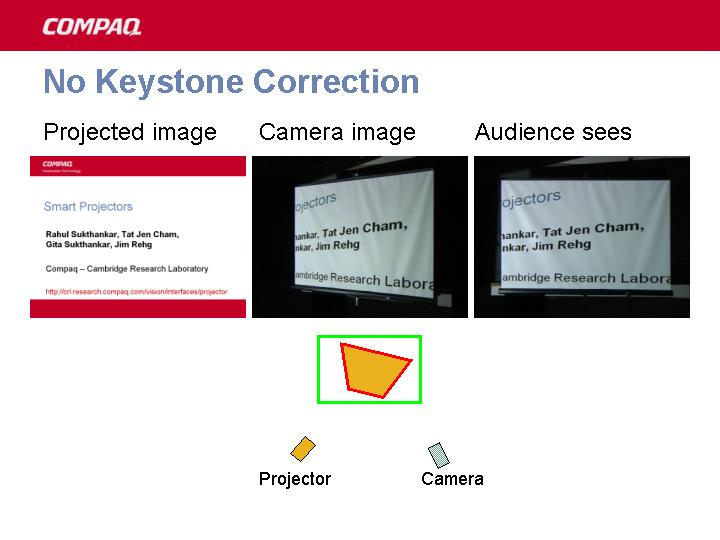Select the orange projector icon
Image resolution: width=720 pixels, height=540 pixels.
pyautogui.click(x=303, y=449)
